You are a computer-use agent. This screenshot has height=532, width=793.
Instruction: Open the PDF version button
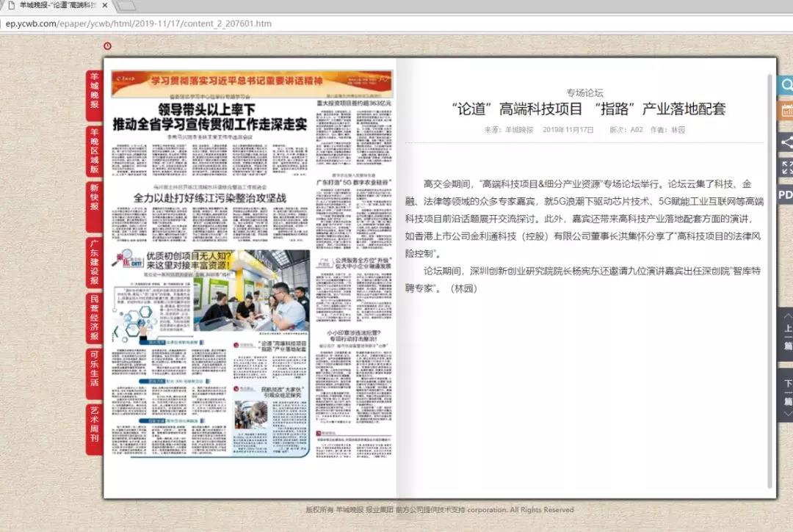pos(786,195)
